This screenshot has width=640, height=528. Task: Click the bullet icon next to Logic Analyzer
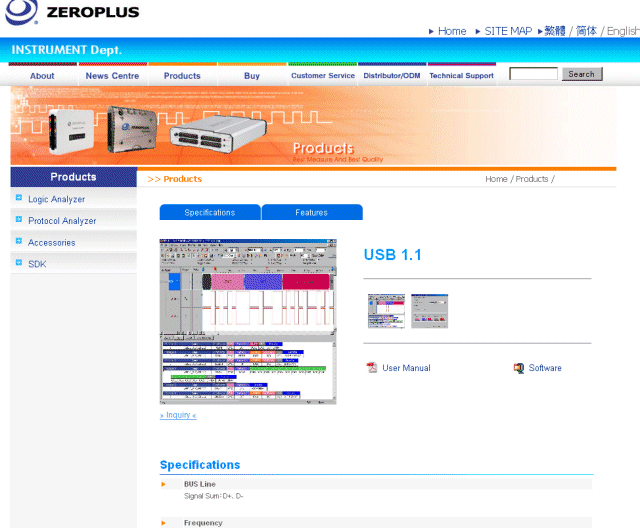click(x=19, y=198)
